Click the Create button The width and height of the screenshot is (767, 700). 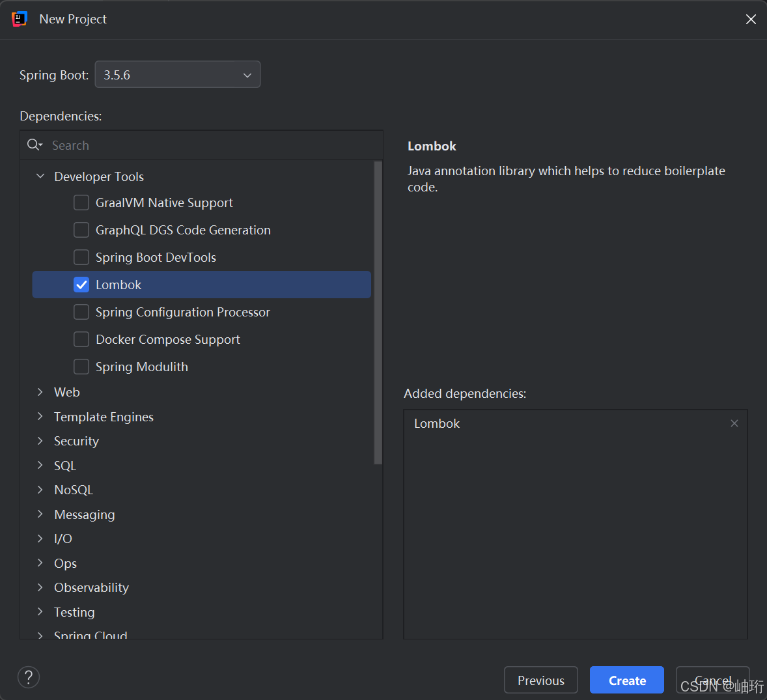click(x=626, y=680)
